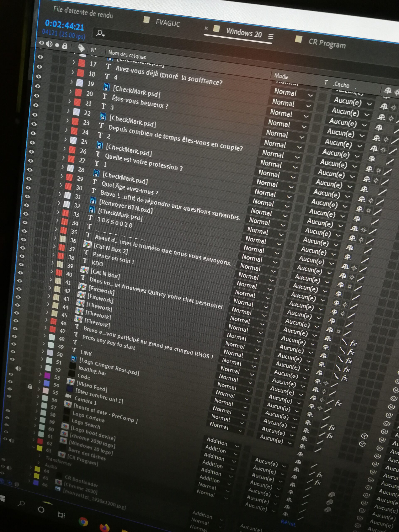The image size is (399, 532).
Task: Click the layer search magnifier icon
Action: click(100, 33)
